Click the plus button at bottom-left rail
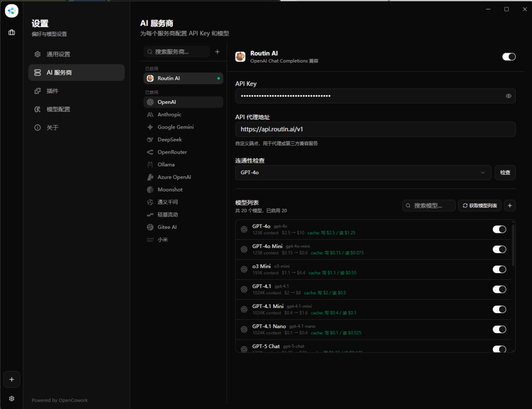Viewport: 532px width, 409px height. tap(11, 379)
